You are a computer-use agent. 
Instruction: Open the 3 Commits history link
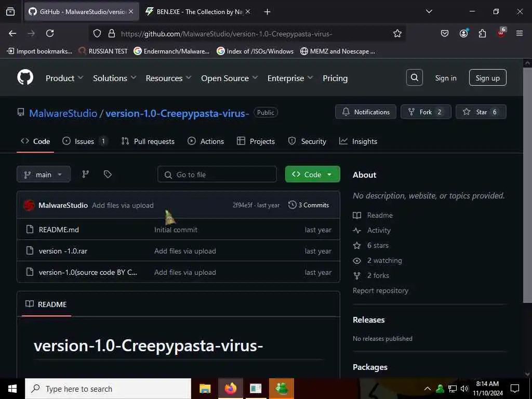309,205
